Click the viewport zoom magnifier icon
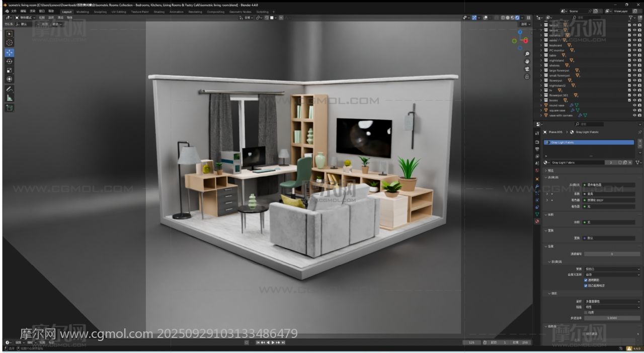This screenshot has width=644, height=353. coord(527,54)
